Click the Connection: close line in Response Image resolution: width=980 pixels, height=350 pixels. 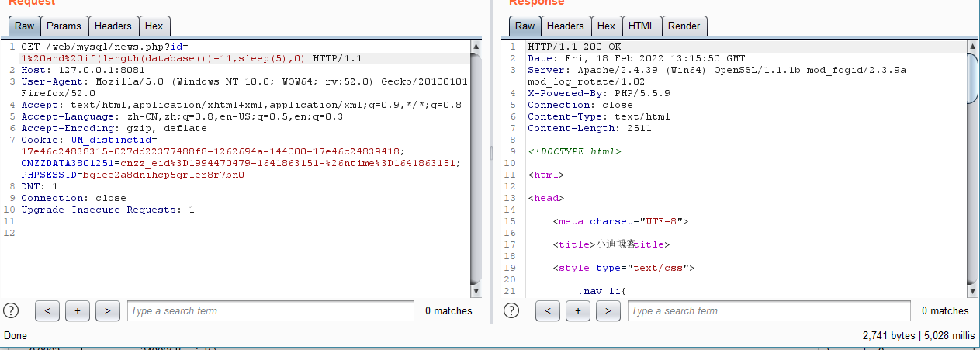580,105
